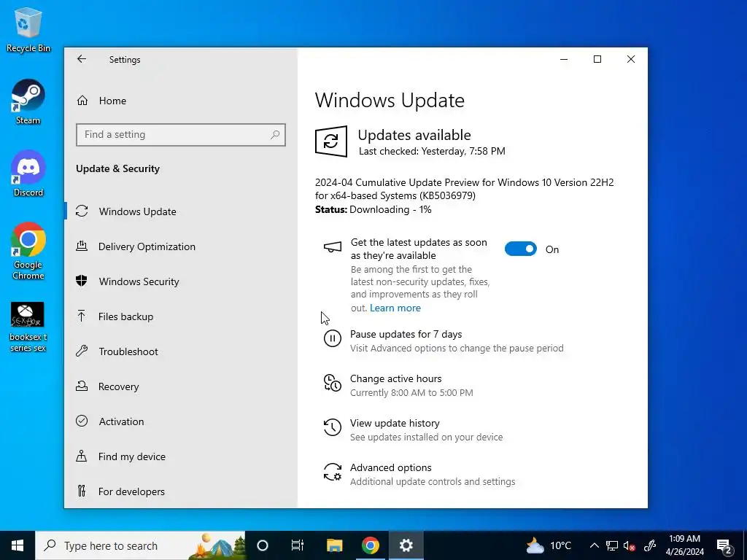Maximize the Settings window
The image size is (747, 560).
[597, 59]
